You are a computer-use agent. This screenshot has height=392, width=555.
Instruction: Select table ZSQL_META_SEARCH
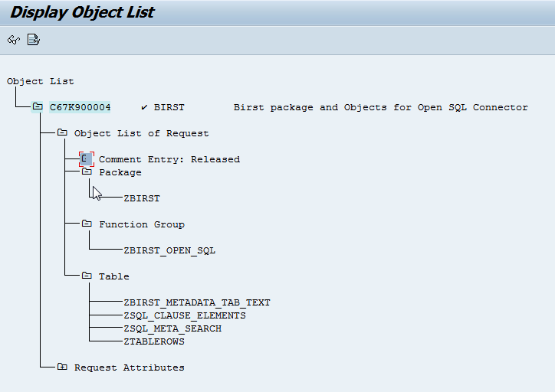click(x=172, y=328)
